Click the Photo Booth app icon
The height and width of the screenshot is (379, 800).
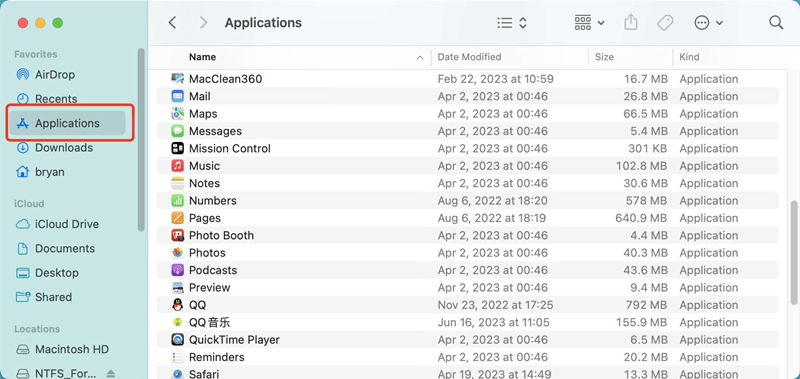click(178, 235)
